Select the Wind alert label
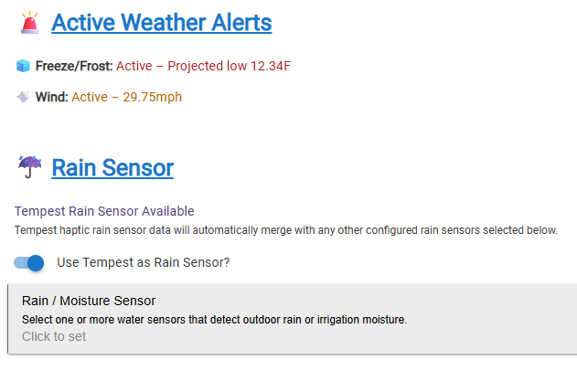This screenshot has width=577, height=392. click(x=51, y=97)
